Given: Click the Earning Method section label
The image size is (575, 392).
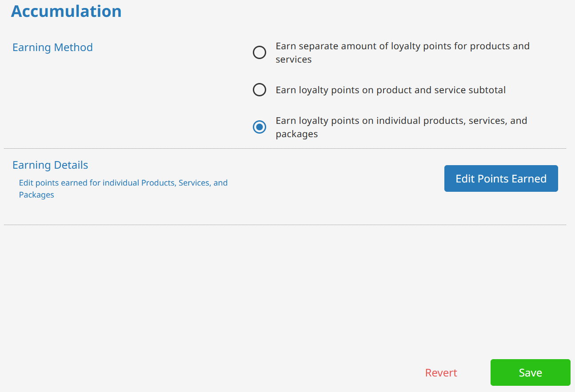Looking at the screenshot, I should [x=52, y=48].
